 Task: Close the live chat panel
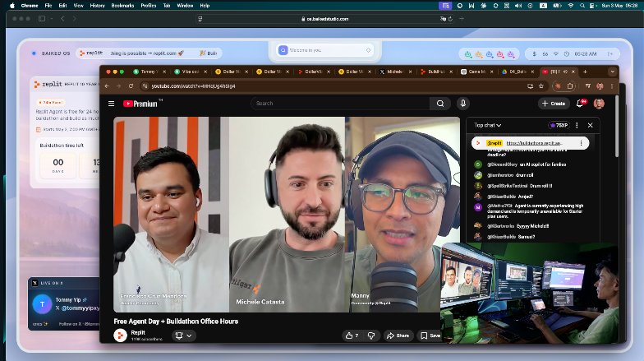[590, 125]
